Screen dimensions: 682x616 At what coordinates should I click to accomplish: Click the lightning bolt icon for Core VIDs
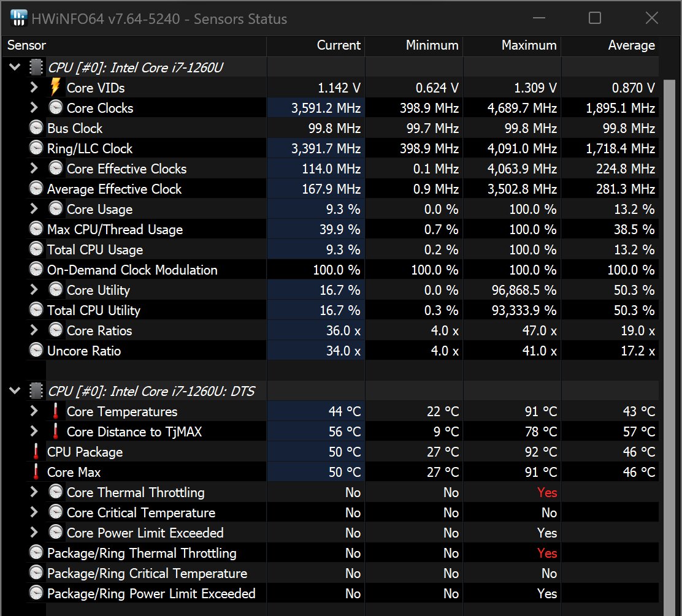click(x=55, y=88)
